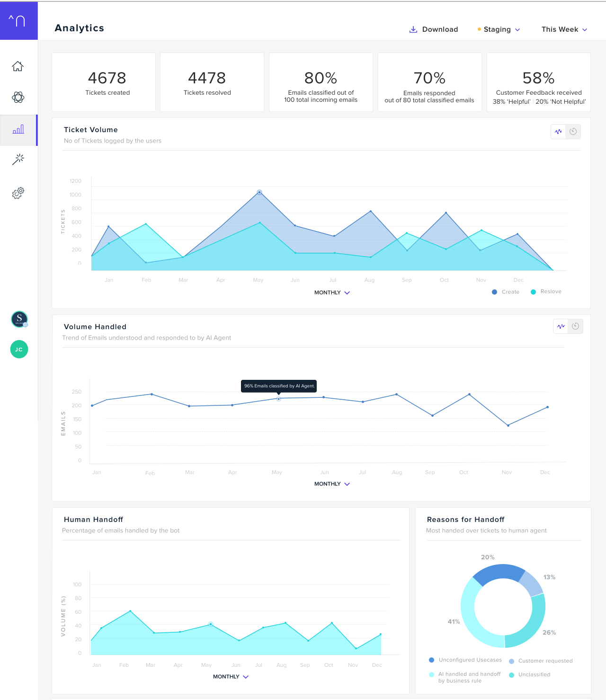Open the JC user avatar
The image size is (606, 700).
19,349
